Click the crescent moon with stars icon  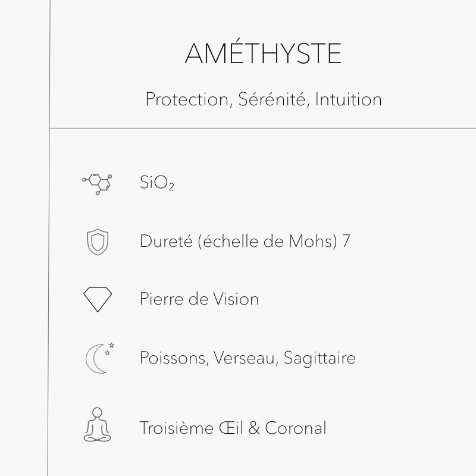point(99,358)
